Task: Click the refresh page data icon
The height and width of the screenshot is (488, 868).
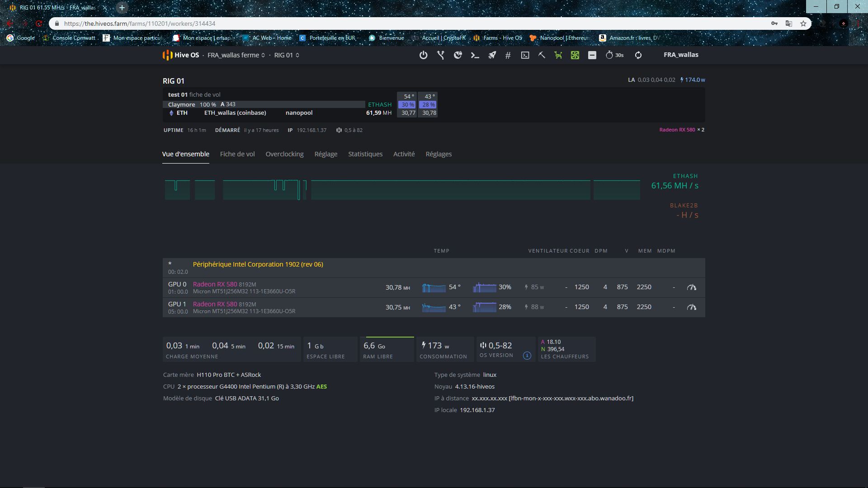Action: click(x=638, y=55)
